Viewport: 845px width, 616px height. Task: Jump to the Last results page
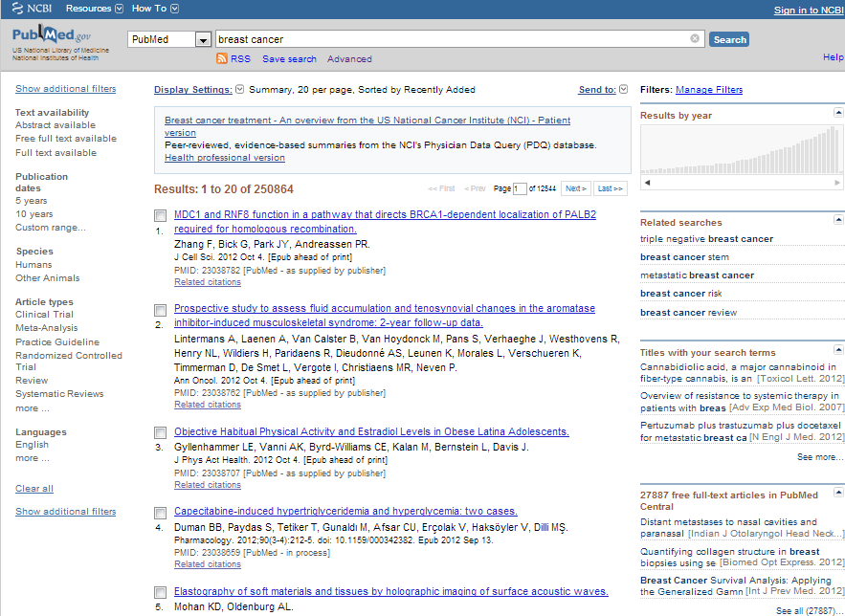[x=610, y=188]
